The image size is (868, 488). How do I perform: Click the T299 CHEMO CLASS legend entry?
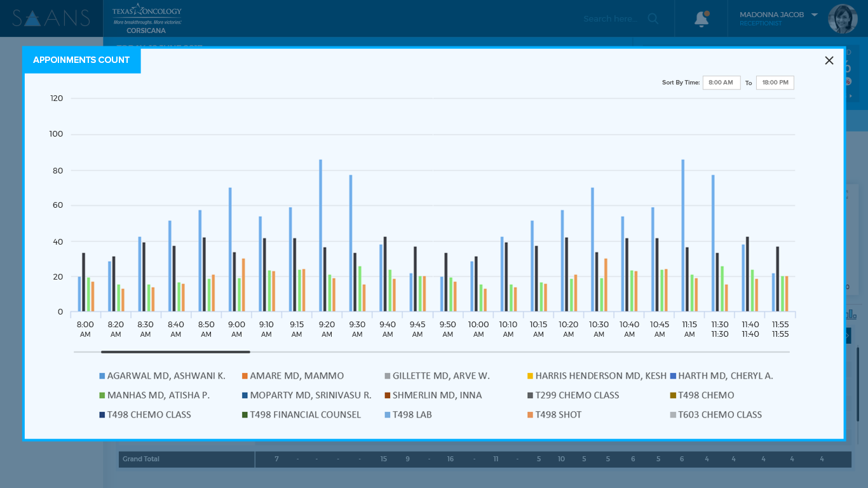coord(577,395)
